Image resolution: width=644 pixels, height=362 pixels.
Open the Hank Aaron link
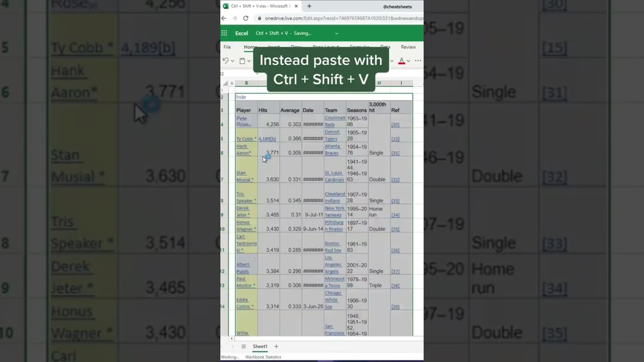click(244, 150)
